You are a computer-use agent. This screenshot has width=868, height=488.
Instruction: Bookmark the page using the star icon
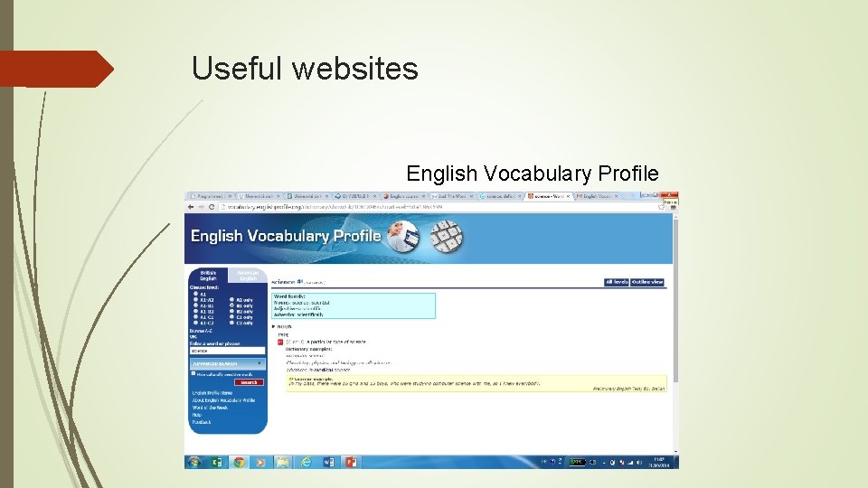[x=661, y=207]
